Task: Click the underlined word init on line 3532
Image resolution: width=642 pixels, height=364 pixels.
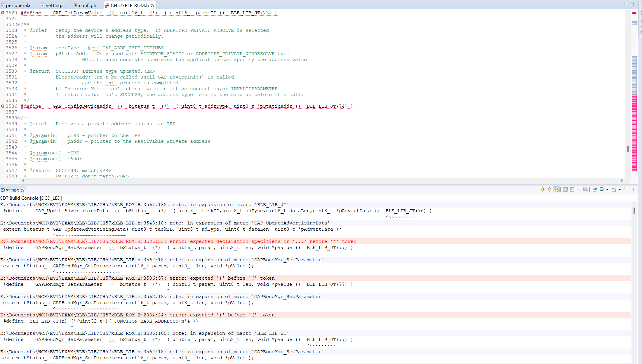Action: [111, 83]
